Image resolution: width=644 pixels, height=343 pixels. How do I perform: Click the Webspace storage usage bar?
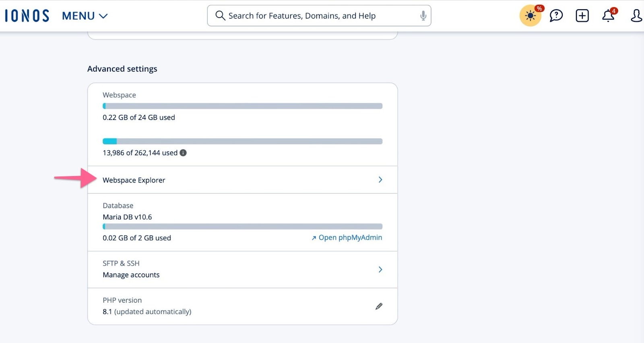click(x=242, y=106)
